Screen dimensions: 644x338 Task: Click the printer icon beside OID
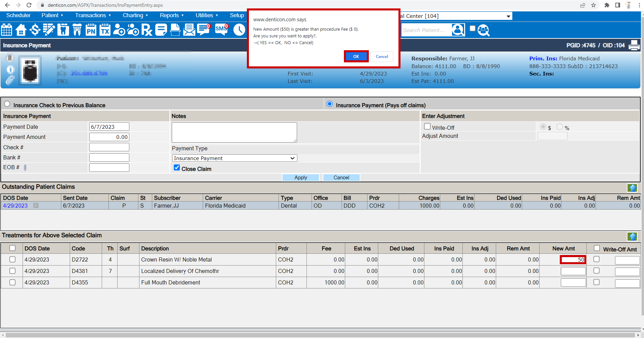634,45
